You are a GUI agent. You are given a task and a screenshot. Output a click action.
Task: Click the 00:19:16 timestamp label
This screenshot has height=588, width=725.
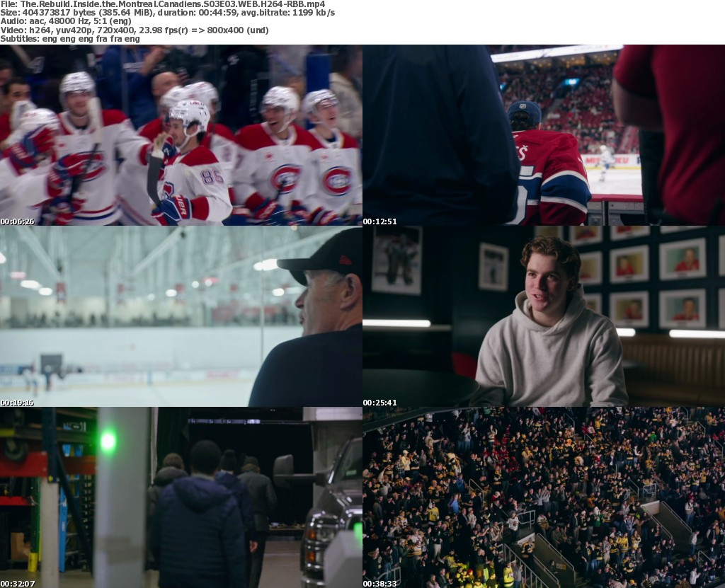[17, 403]
